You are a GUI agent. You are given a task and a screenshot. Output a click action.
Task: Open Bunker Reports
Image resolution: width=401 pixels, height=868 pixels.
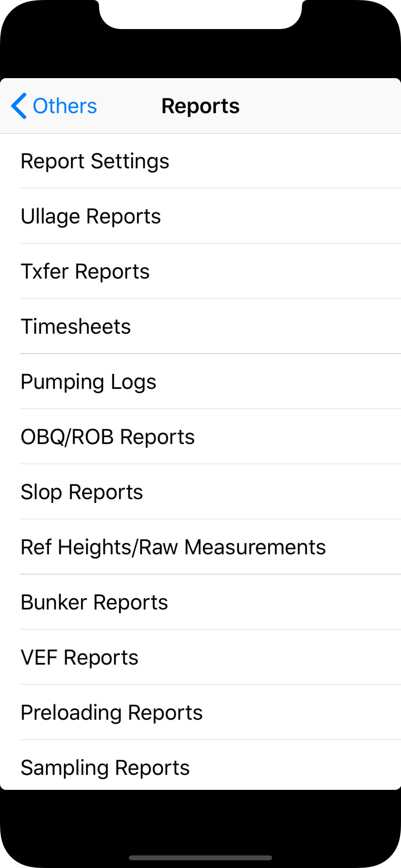tap(94, 602)
